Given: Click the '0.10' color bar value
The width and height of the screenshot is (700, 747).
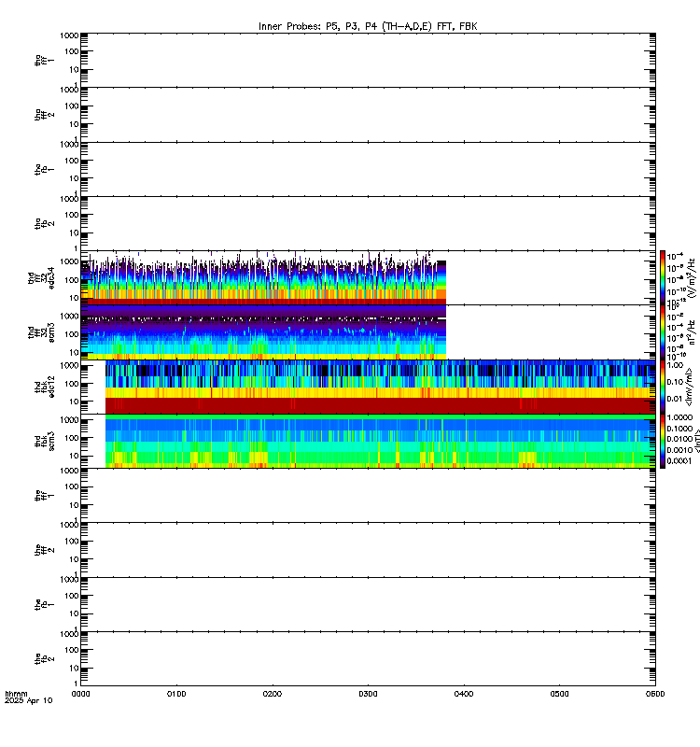Looking at the screenshot, I should pos(675,382).
